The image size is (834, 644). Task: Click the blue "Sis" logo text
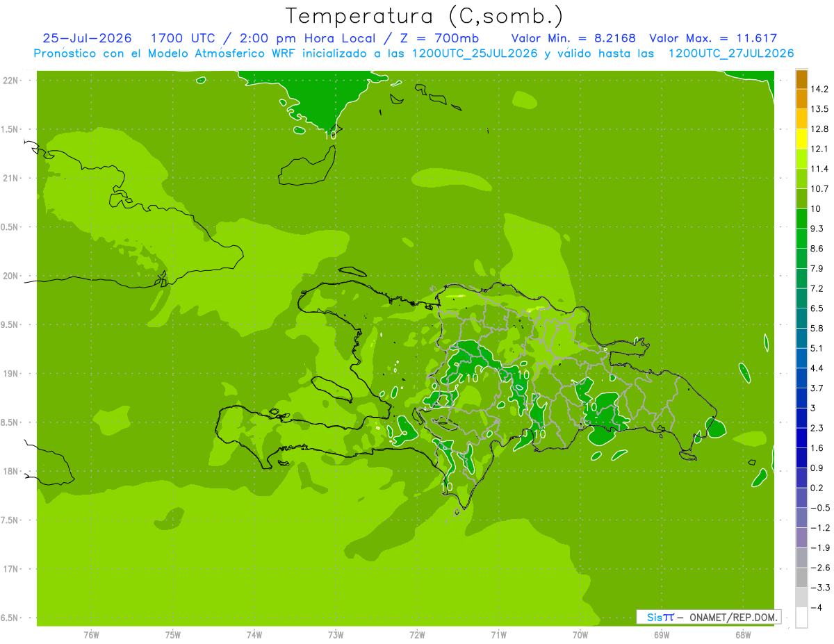coord(655,617)
